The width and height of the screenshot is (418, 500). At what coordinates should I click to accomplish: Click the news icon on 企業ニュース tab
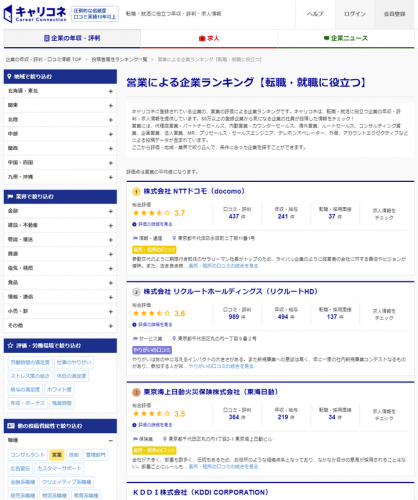coord(326,38)
